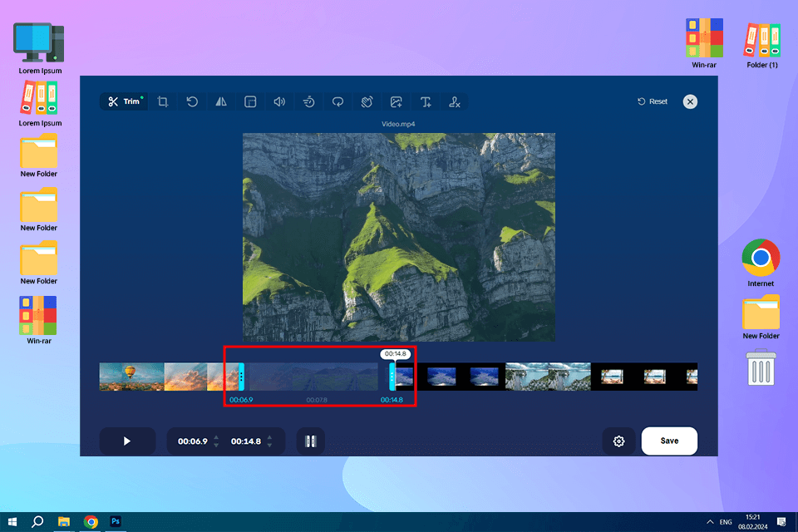Click the mountain video preview
The image size is (798, 532).
tap(399, 237)
